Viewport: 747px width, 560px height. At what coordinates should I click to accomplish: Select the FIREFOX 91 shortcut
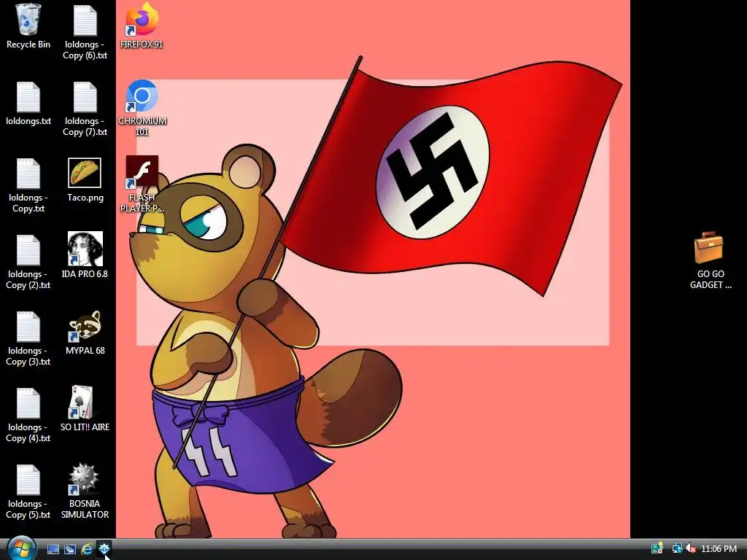(x=142, y=19)
